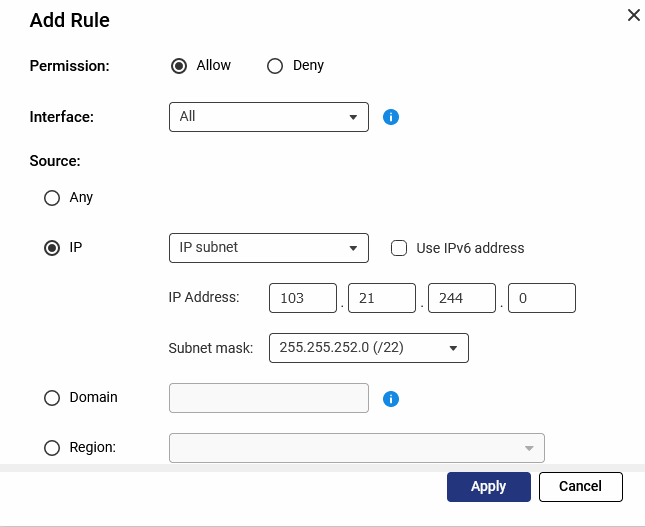Expand the IP subnet type dropdown
The image size is (645, 527).
pyautogui.click(x=269, y=248)
